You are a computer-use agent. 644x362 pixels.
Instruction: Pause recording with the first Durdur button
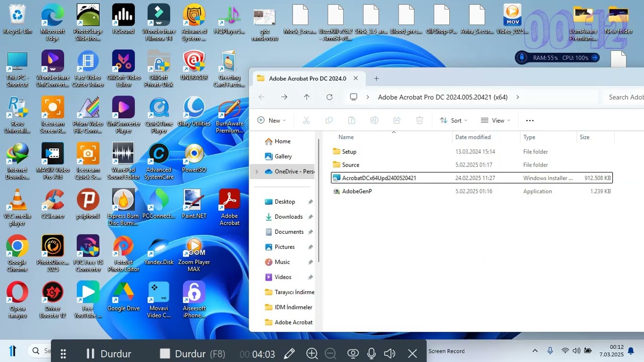[x=109, y=353]
